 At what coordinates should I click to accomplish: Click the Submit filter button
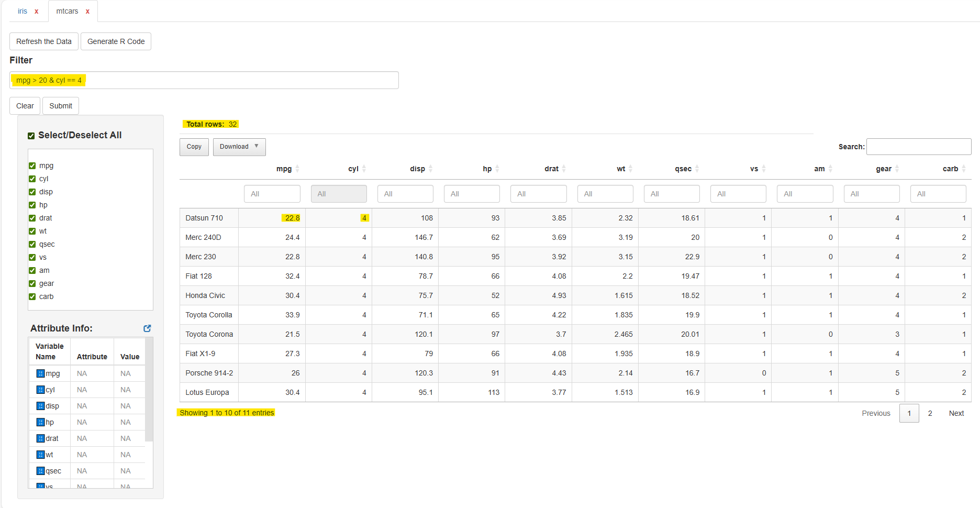tap(61, 106)
